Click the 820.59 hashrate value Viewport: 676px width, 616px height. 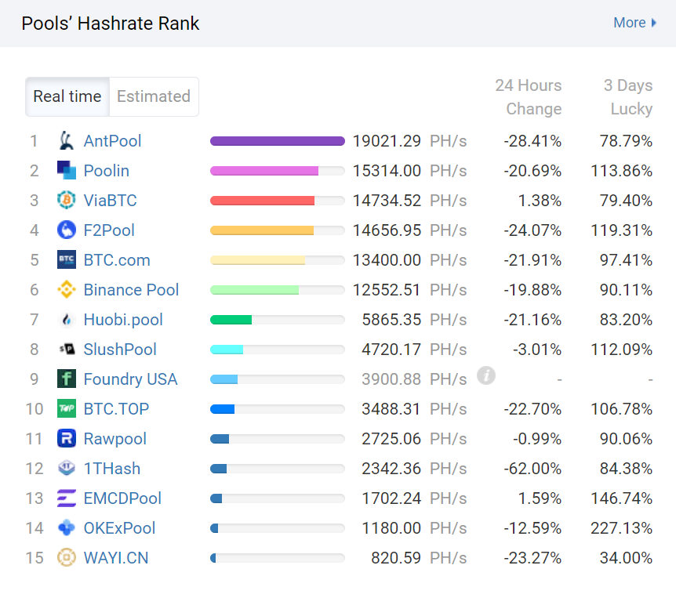tap(396, 557)
